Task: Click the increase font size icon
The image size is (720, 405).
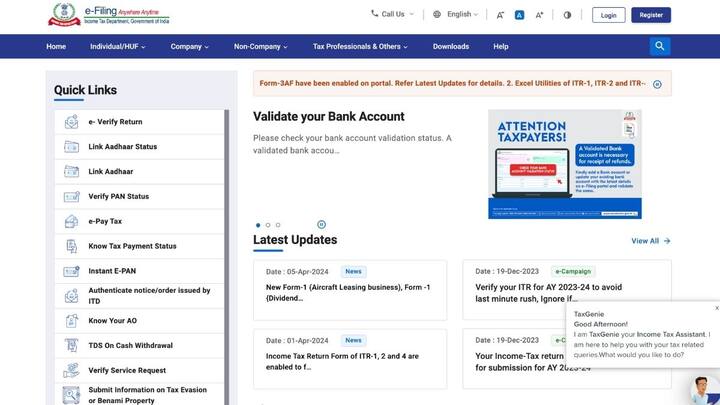Action: point(539,15)
